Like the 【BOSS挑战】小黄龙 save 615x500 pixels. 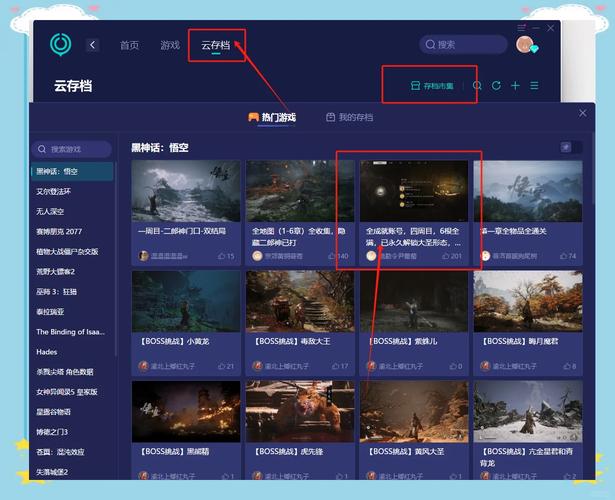click(222, 366)
